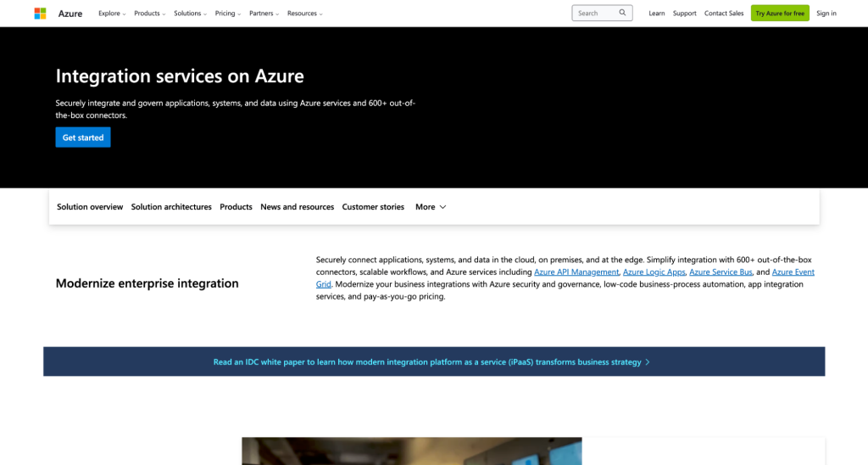Click Try Azure for free button

point(780,14)
